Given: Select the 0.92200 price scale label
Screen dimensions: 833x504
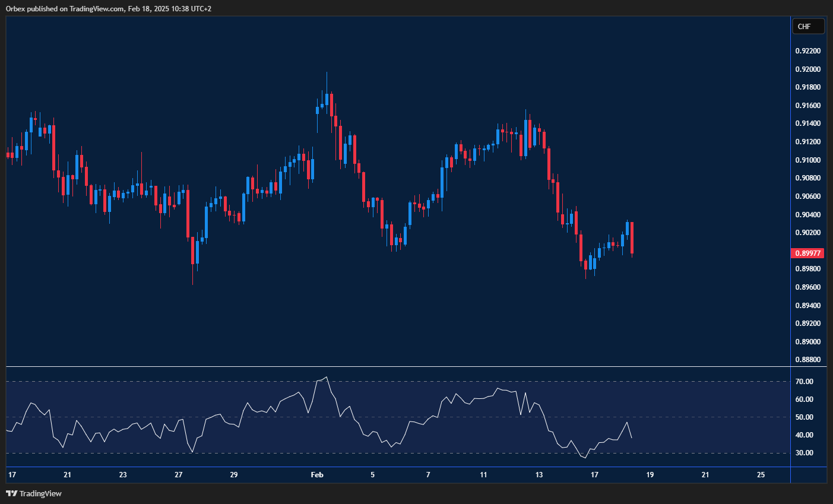Looking at the screenshot, I should pyautogui.click(x=807, y=50).
